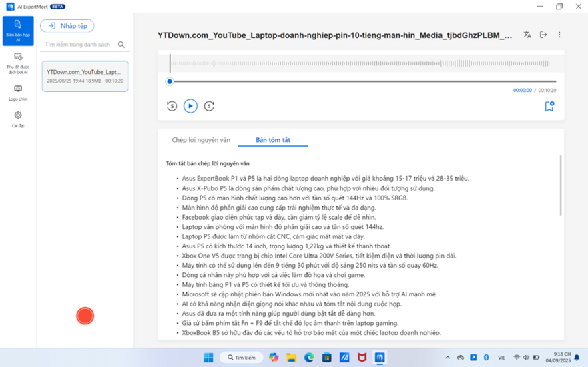Click the export icon beside the title
This screenshot has width=588, height=367.
tap(543, 35)
